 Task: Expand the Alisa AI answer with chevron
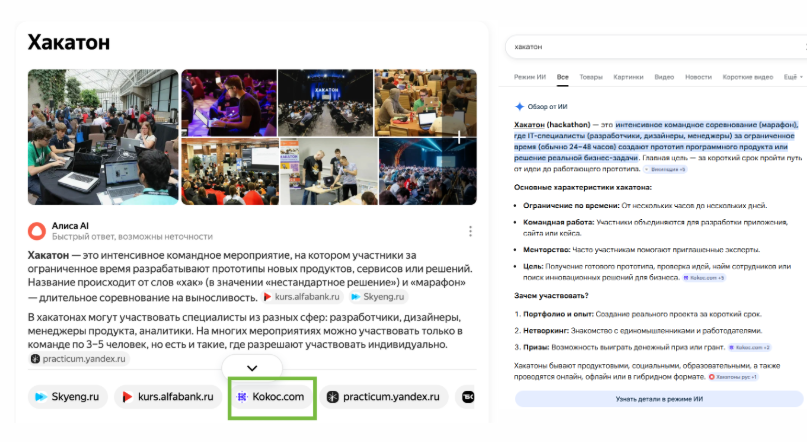(x=252, y=368)
